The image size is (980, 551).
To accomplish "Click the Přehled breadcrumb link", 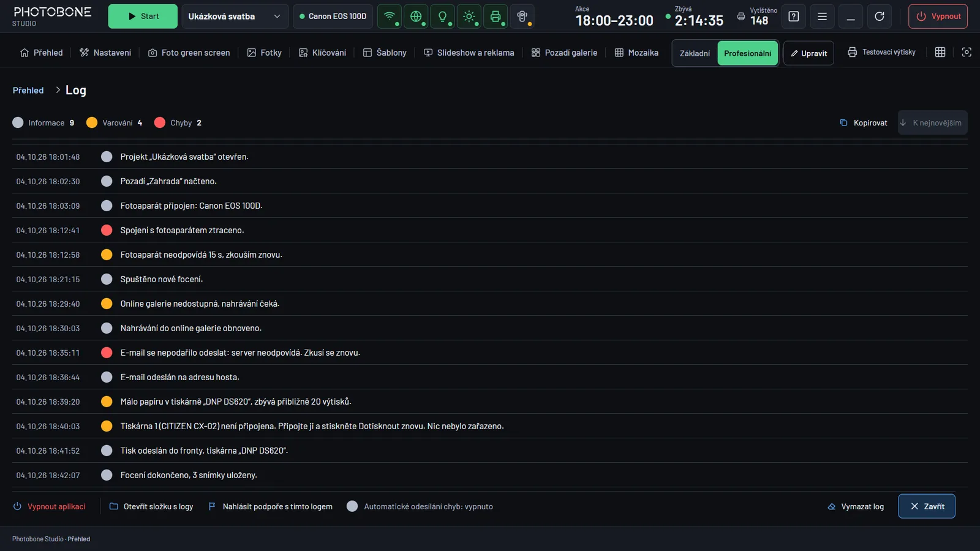I will pyautogui.click(x=28, y=90).
